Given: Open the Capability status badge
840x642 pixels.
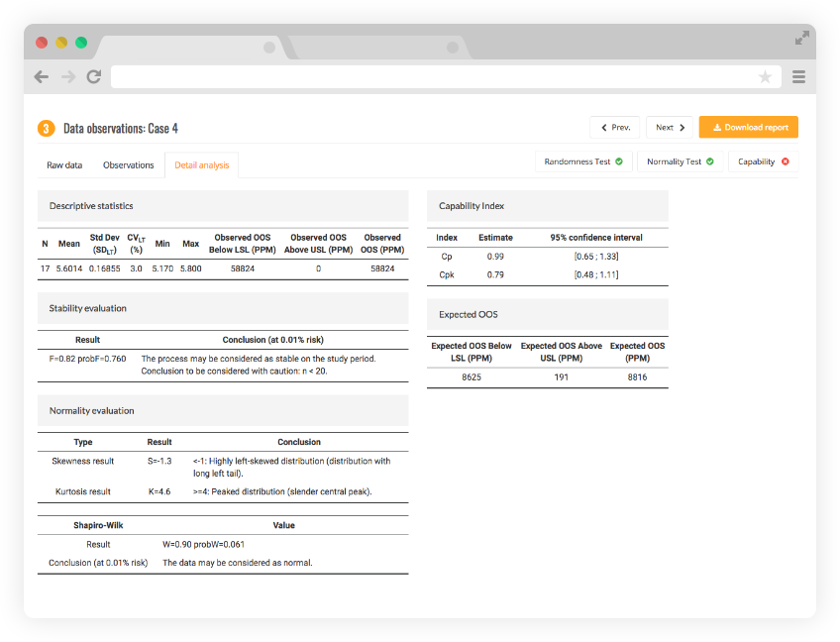Looking at the screenshot, I should (764, 161).
